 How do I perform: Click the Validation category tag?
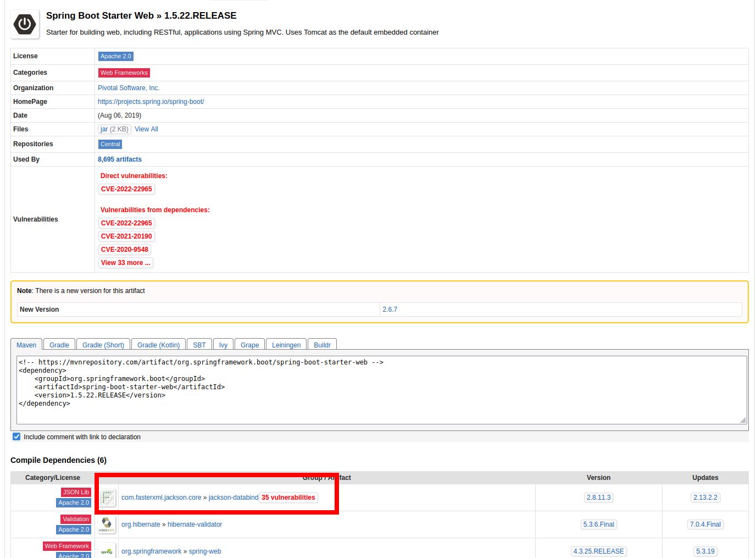(x=76, y=519)
